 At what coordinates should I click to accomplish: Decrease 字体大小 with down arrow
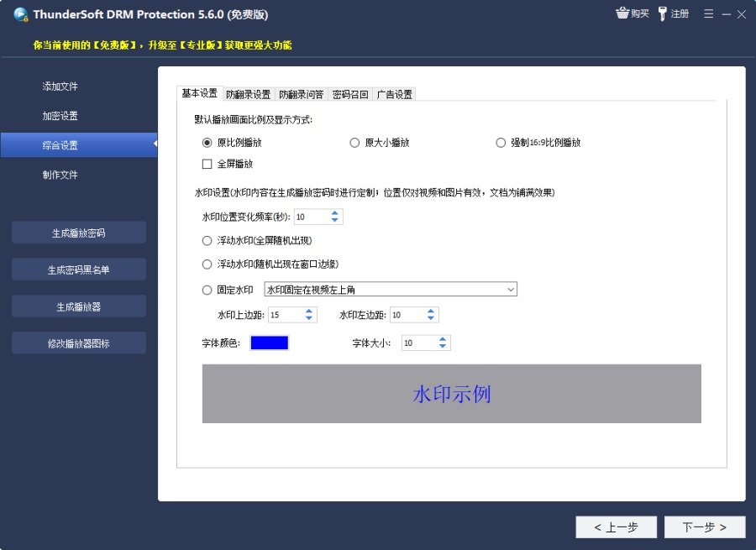tap(443, 347)
